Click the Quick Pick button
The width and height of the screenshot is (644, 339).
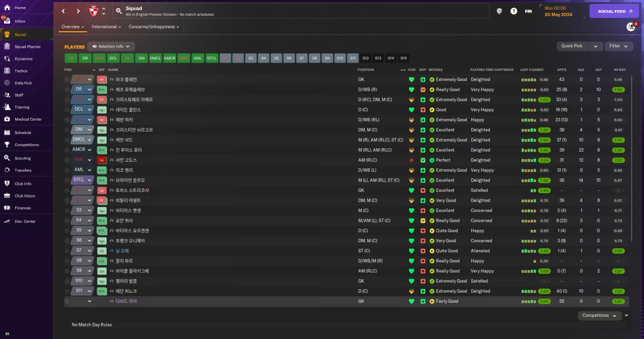pyautogui.click(x=572, y=46)
